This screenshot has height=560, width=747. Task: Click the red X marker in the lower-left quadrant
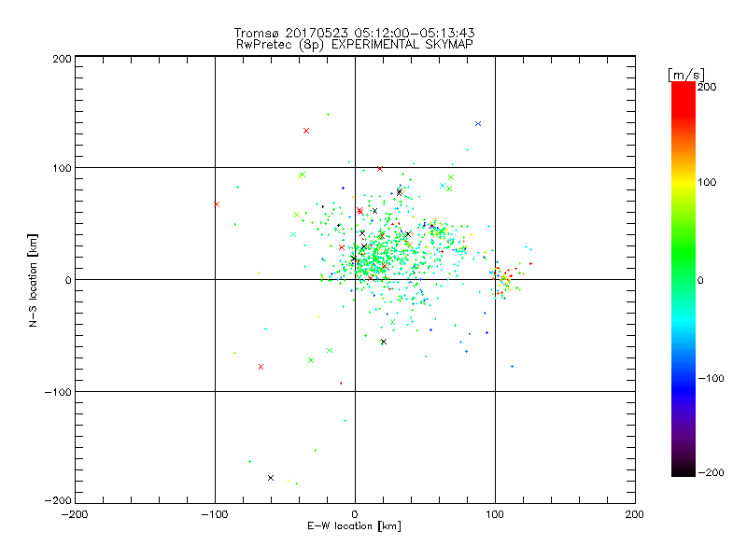[261, 367]
